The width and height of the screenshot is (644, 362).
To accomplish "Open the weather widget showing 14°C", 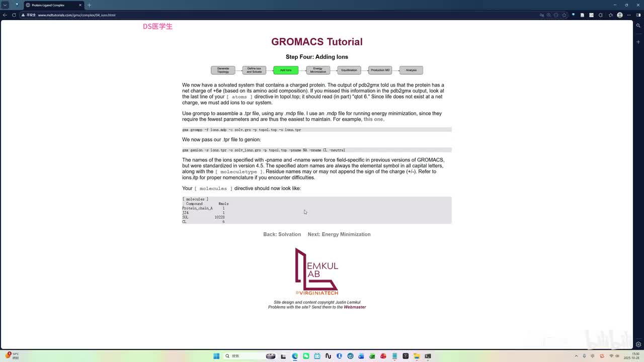I will tap(12, 356).
